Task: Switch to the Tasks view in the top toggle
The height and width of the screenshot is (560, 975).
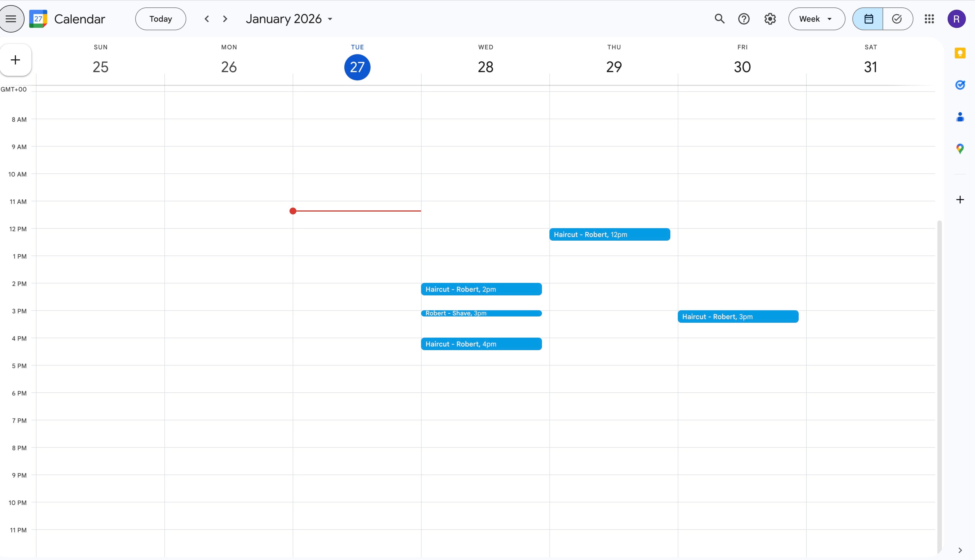Action: coord(897,19)
